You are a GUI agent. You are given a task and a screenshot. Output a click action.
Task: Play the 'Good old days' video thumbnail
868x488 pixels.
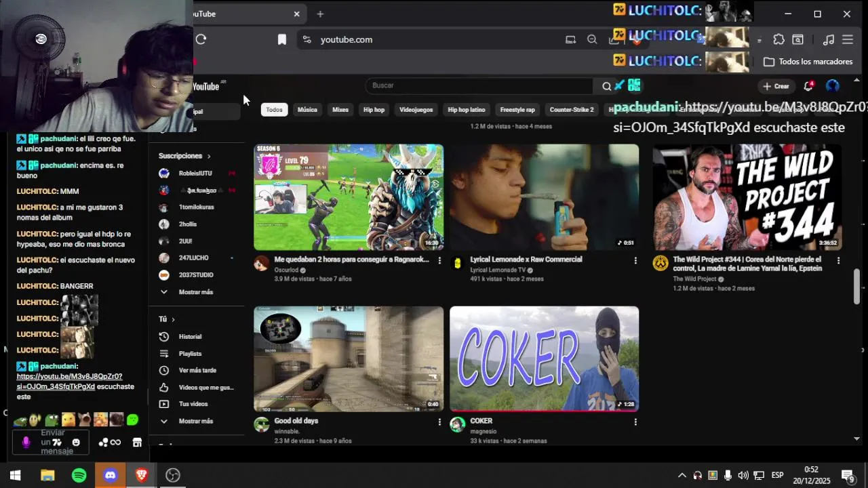pyautogui.click(x=349, y=359)
